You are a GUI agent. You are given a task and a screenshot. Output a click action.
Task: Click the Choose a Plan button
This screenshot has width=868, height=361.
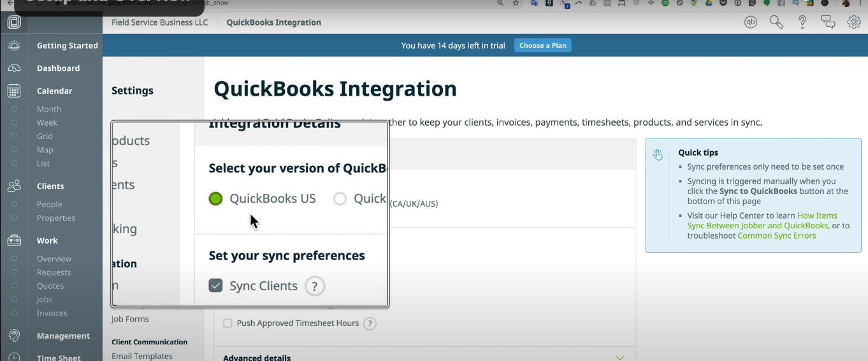coord(543,45)
